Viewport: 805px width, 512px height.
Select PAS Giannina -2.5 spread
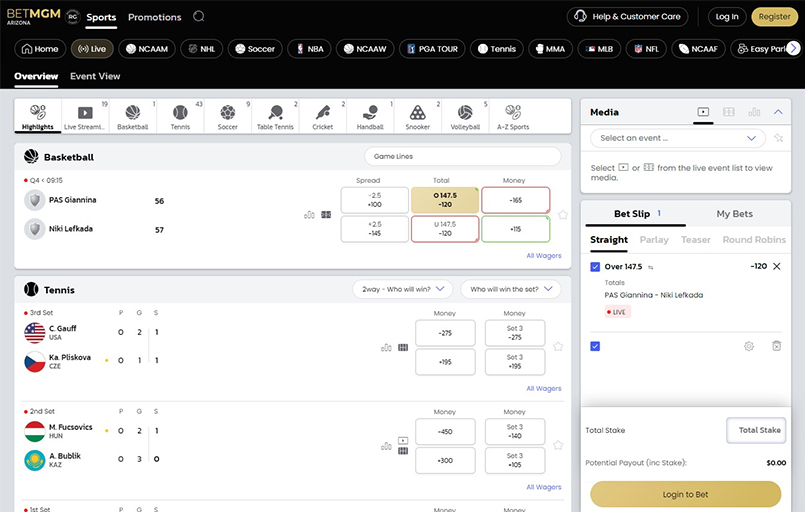tap(374, 200)
